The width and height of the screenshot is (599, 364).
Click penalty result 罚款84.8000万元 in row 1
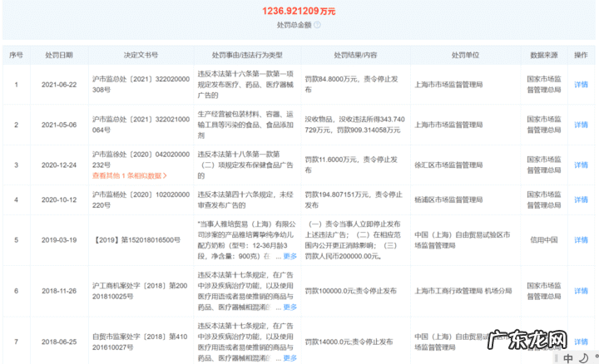pos(331,79)
